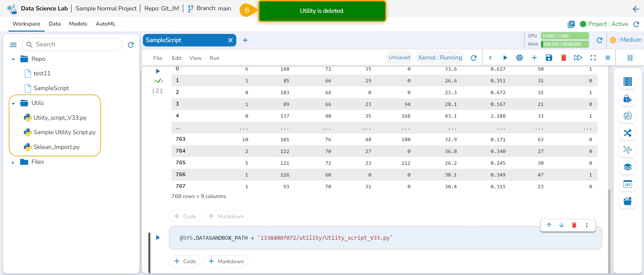Click the back arrow at top right
The image size is (644, 275).
tap(636, 9)
